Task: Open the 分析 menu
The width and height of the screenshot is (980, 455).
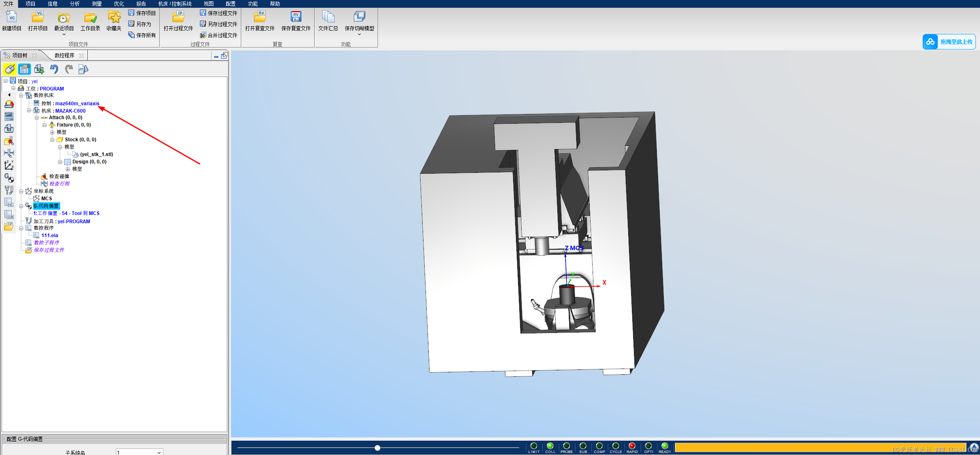Action: point(75,4)
